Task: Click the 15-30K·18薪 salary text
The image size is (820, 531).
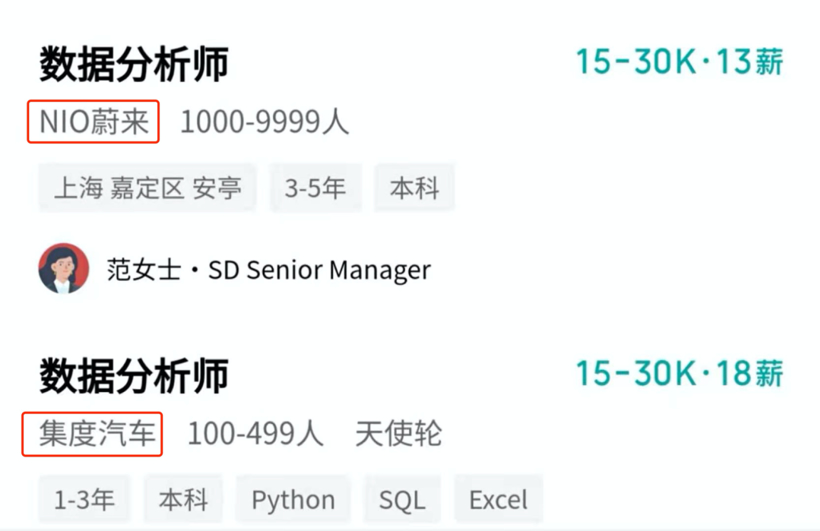Action: tap(679, 374)
